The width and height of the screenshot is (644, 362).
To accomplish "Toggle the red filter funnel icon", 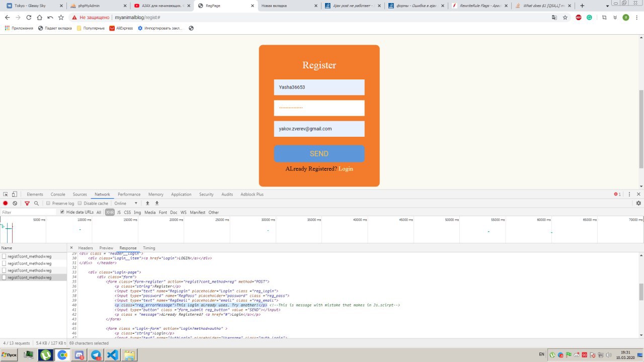I will click(27, 203).
